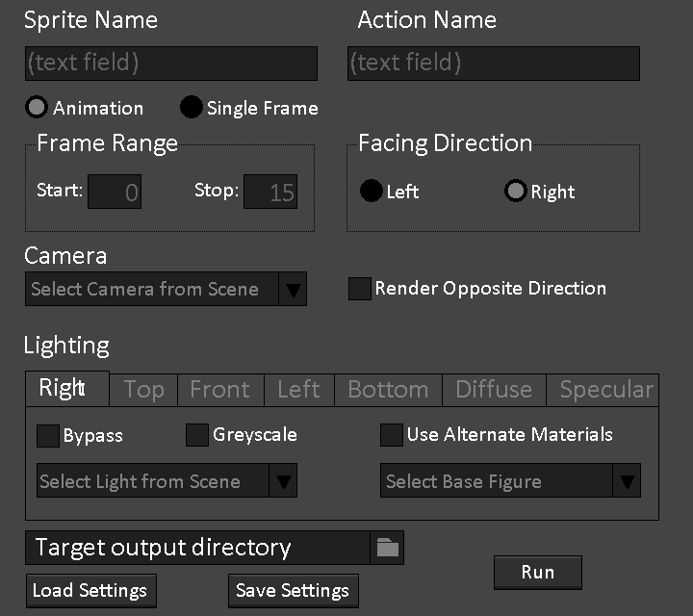Focus the Frame Range Stop field
693x616 pixels.
pos(270,192)
